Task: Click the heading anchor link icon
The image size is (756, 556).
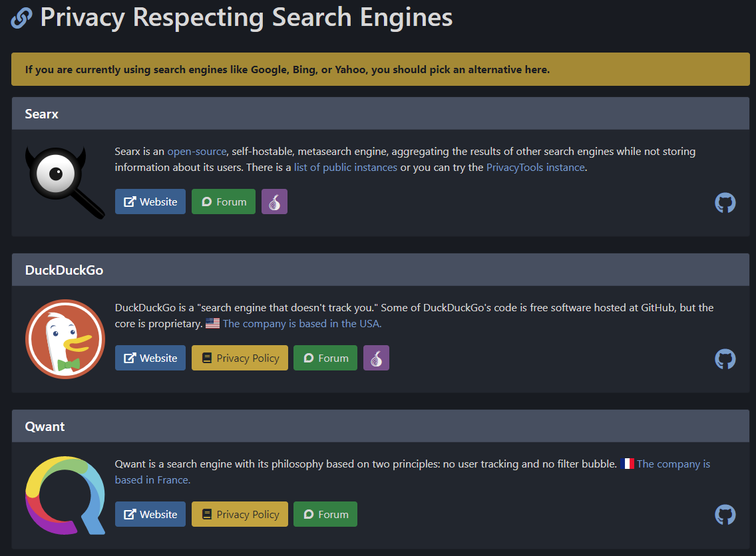Action: (21, 18)
